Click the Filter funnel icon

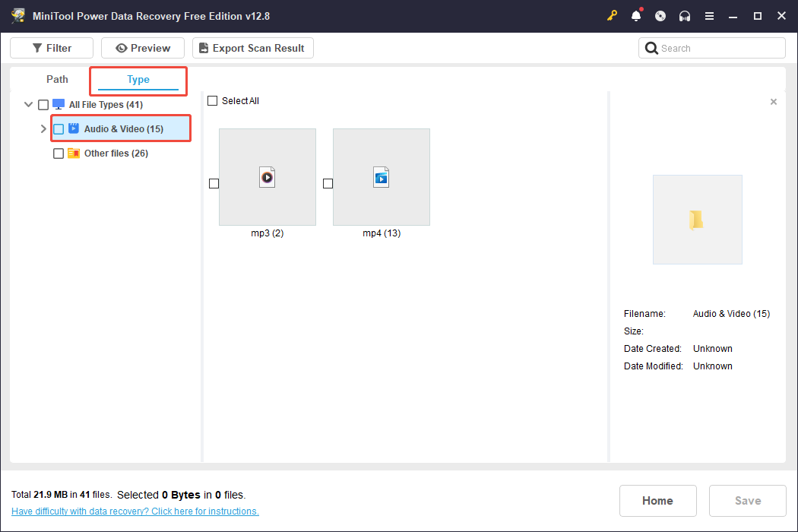(x=36, y=47)
